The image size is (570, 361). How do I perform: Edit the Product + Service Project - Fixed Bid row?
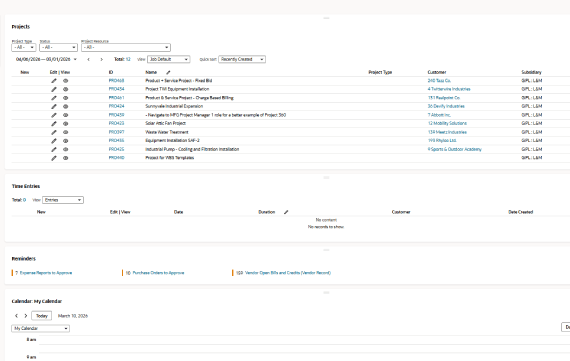coord(54,81)
